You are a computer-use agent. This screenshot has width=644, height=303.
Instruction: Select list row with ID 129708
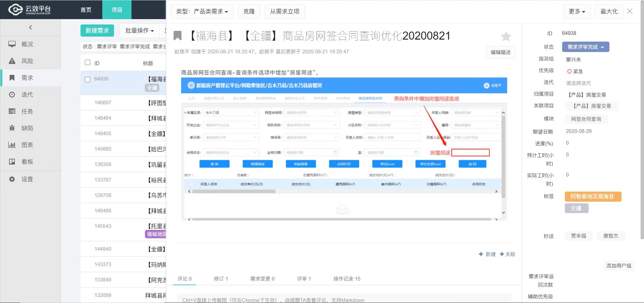click(x=123, y=195)
